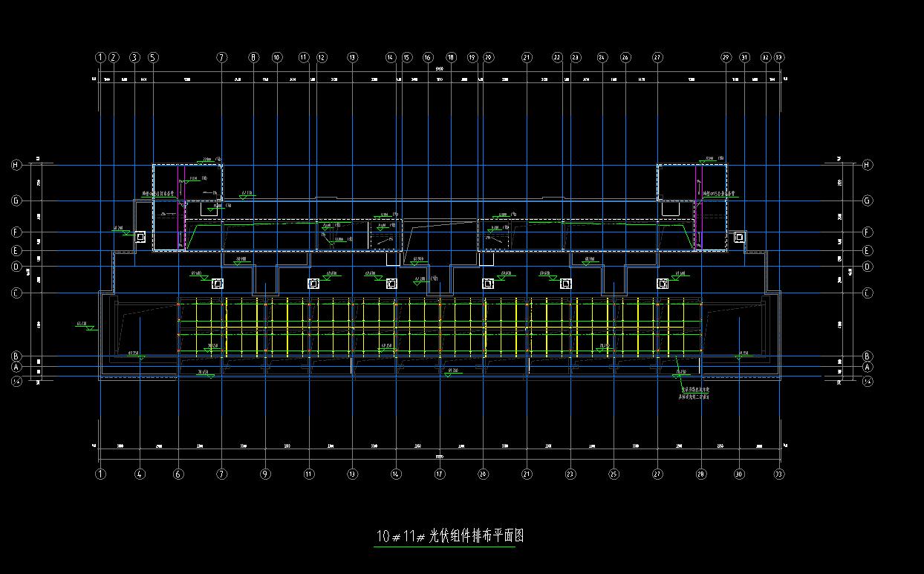Select the bottom grid bubble 9
Viewport: 924px width, 574px height.
(x=265, y=473)
